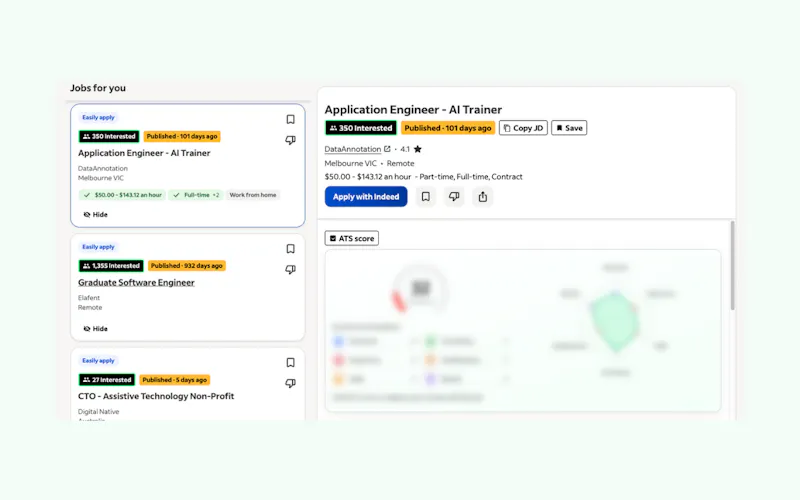Bookmark the Graduate Software Engineer card
800x500 pixels.
(x=290, y=249)
